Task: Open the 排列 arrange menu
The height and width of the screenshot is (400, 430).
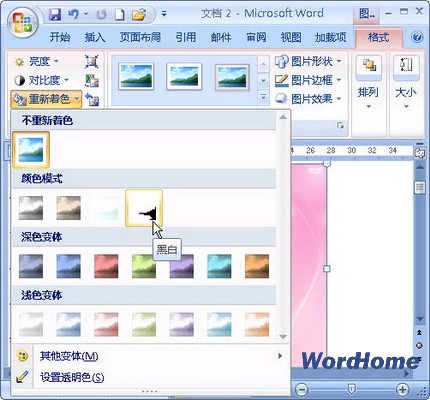Action: 368,83
